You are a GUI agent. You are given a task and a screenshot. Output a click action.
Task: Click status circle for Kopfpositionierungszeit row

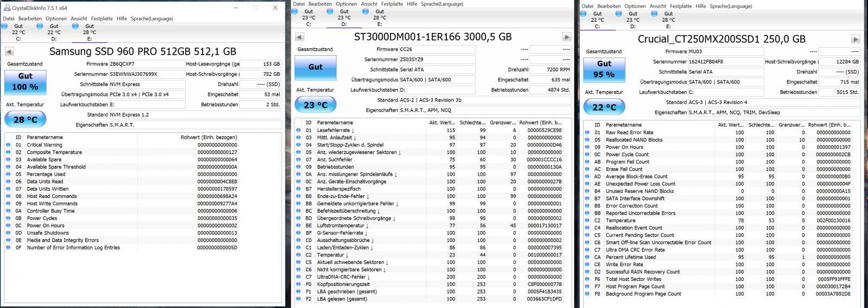[298, 284]
